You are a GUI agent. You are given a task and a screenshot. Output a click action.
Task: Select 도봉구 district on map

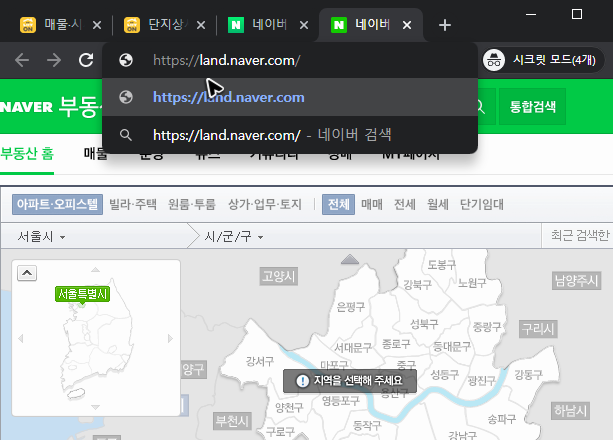[442, 265]
